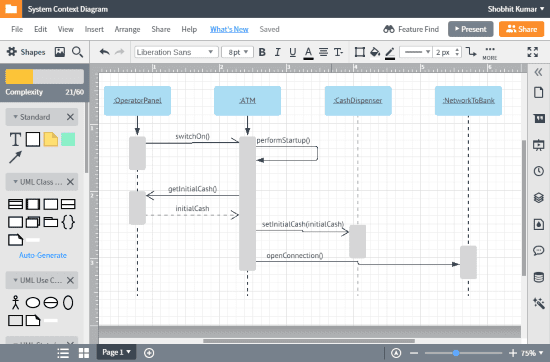Undo the last action

pyautogui.click(x=105, y=52)
